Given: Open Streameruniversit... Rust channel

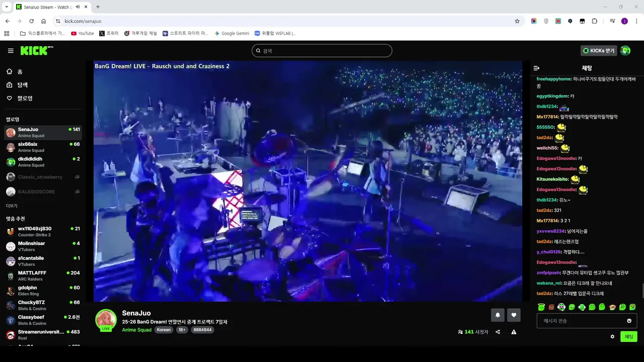Looking at the screenshot, I should [43, 335].
